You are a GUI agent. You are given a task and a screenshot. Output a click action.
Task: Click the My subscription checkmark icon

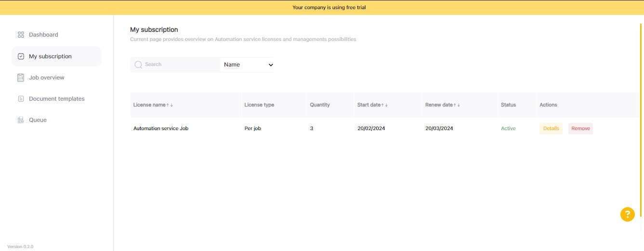[x=21, y=56]
